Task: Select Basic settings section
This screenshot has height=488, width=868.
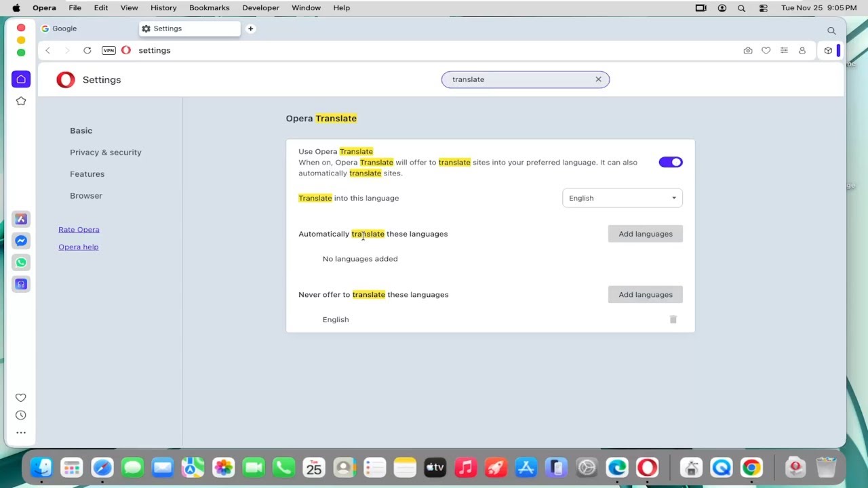Action: [x=81, y=131]
